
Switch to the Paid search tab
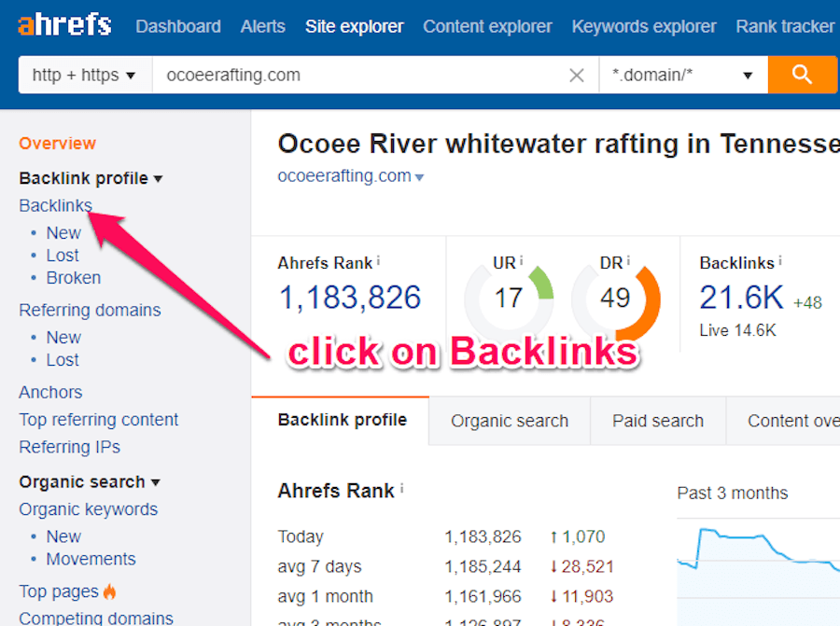657,421
